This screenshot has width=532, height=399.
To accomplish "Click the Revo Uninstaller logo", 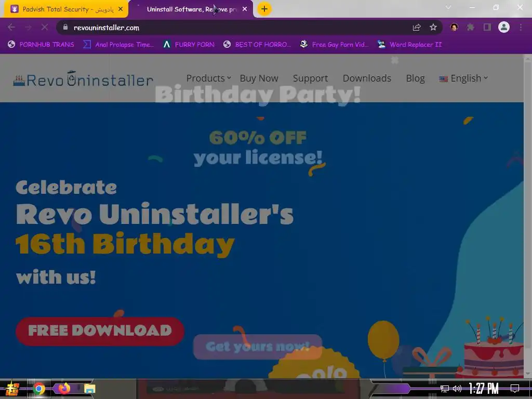I will tap(83, 79).
